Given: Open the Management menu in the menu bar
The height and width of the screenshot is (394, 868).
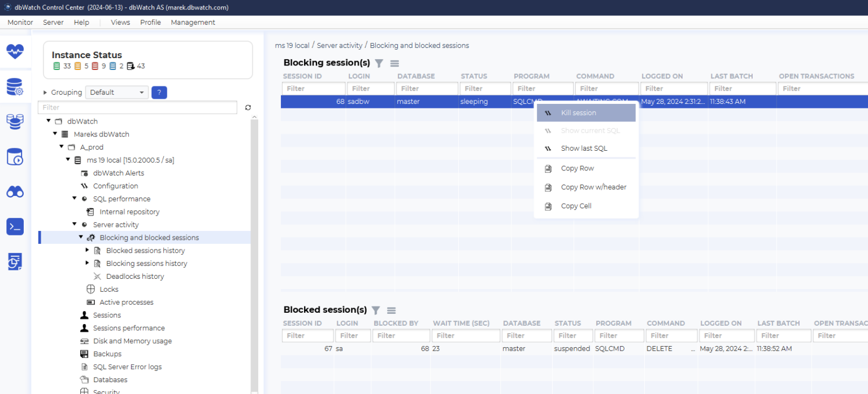Looking at the screenshot, I should (x=193, y=22).
